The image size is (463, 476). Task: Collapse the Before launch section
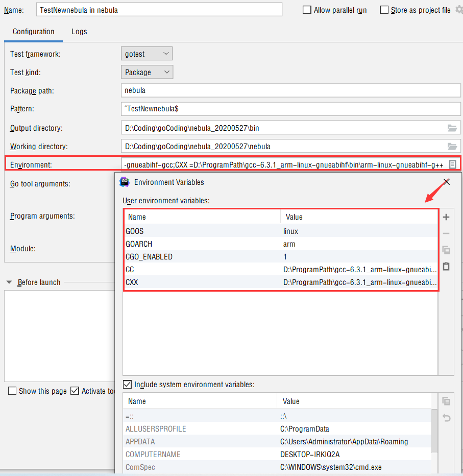point(9,282)
